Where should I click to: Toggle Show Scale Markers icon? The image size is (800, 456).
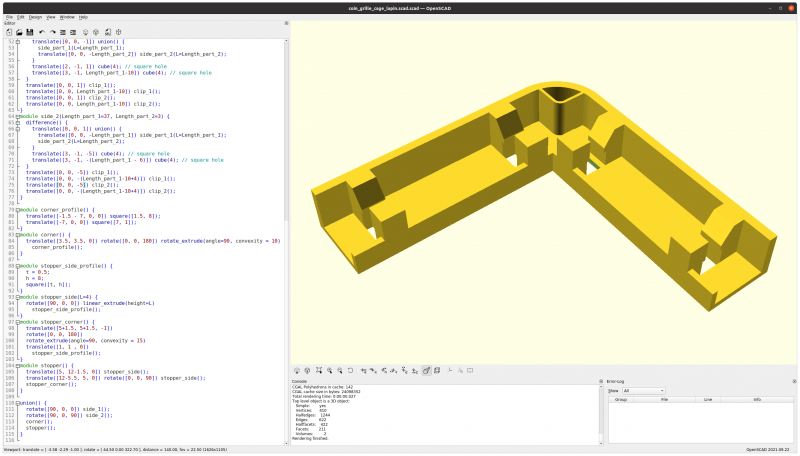[460, 371]
